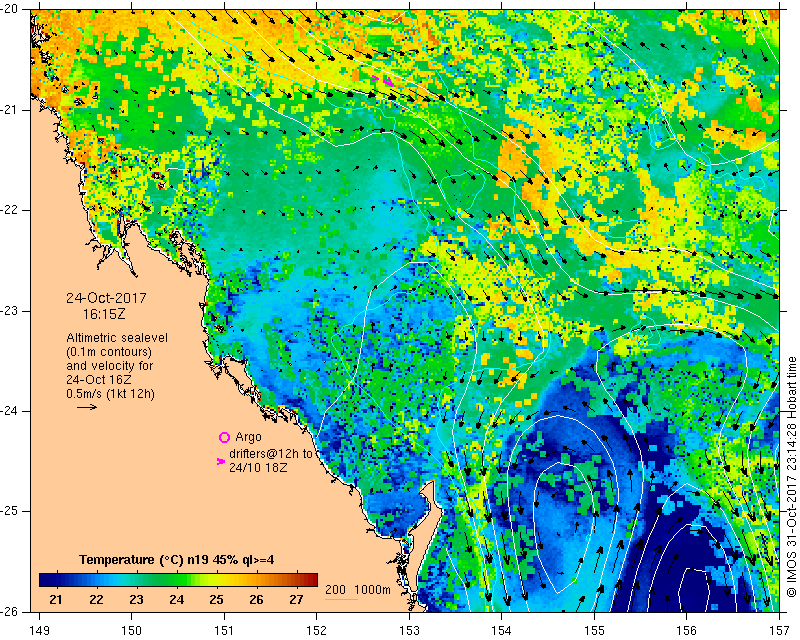800x640 pixels.
Task: Click the longitude label 157
Action: 780,630
